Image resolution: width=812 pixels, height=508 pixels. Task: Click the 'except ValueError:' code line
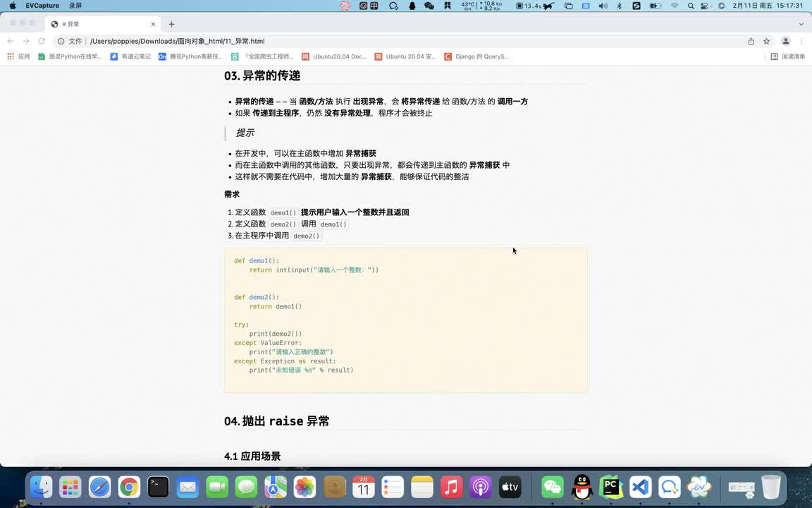pyautogui.click(x=268, y=343)
